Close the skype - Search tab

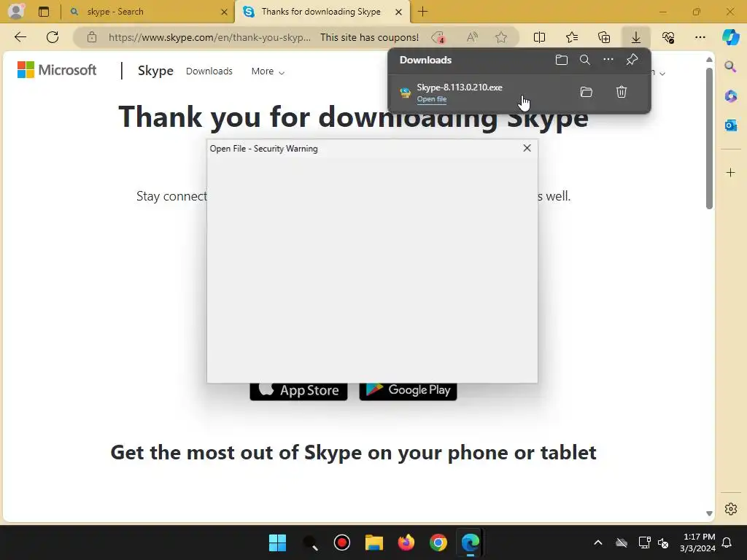click(224, 12)
